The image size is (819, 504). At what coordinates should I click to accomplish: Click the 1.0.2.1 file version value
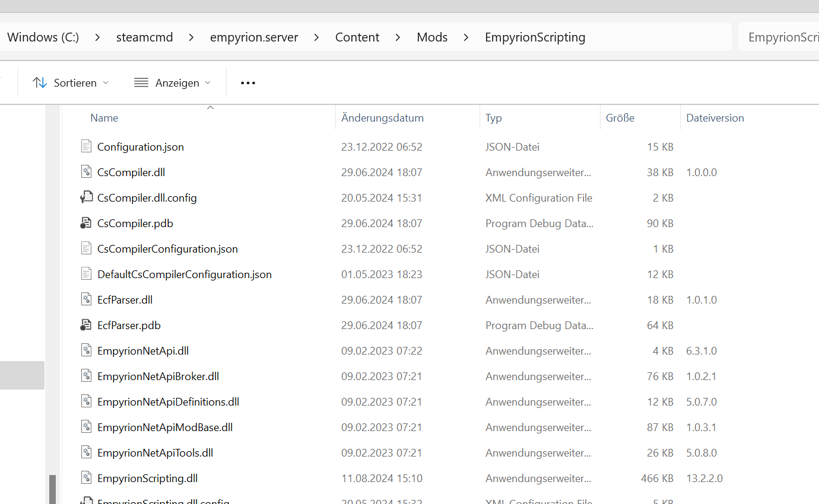(x=701, y=376)
